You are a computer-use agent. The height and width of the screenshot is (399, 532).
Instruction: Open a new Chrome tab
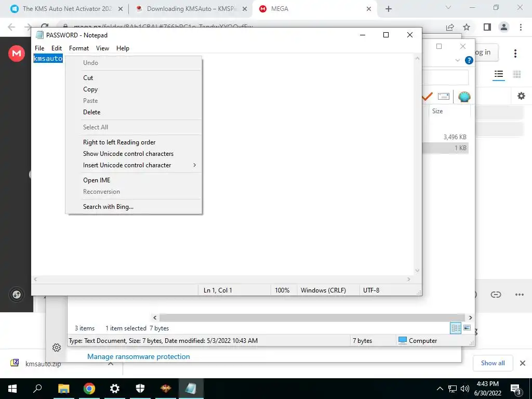[x=389, y=9]
